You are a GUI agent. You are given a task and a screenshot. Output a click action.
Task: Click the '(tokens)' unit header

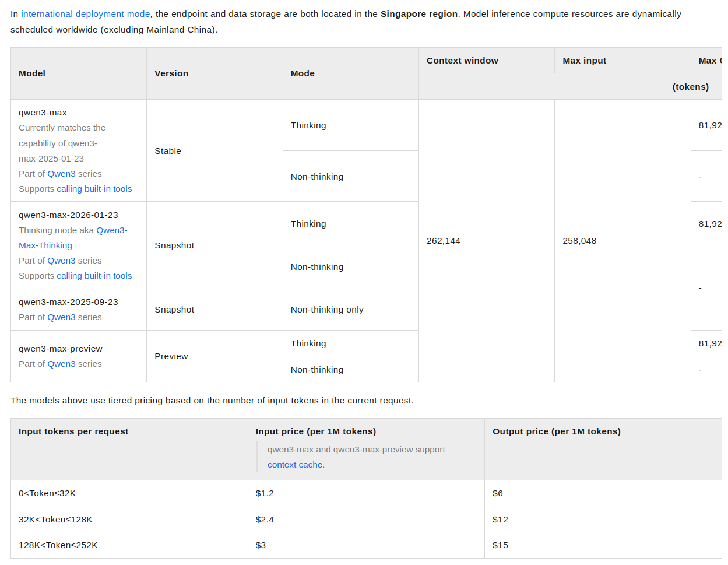(x=691, y=87)
